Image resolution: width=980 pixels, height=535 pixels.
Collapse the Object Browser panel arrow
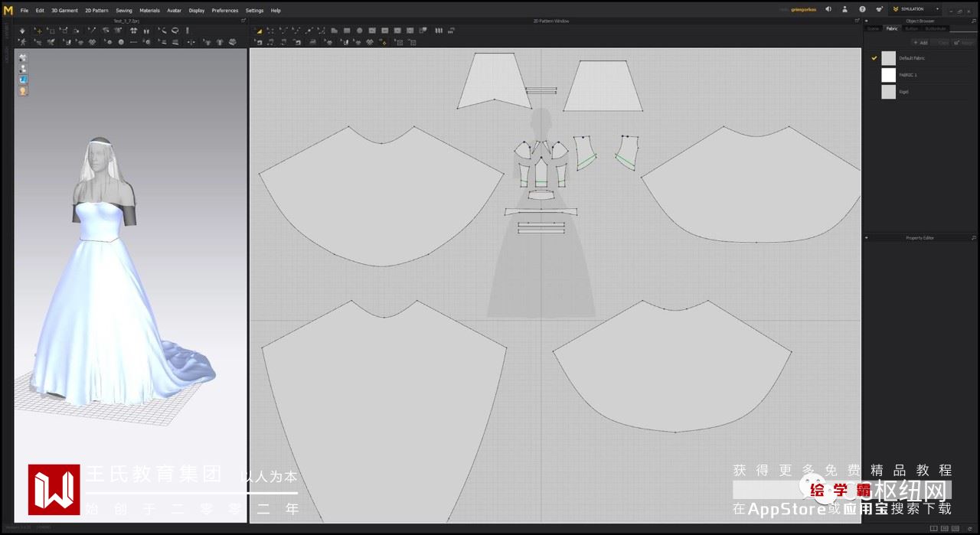tap(866, 21)
